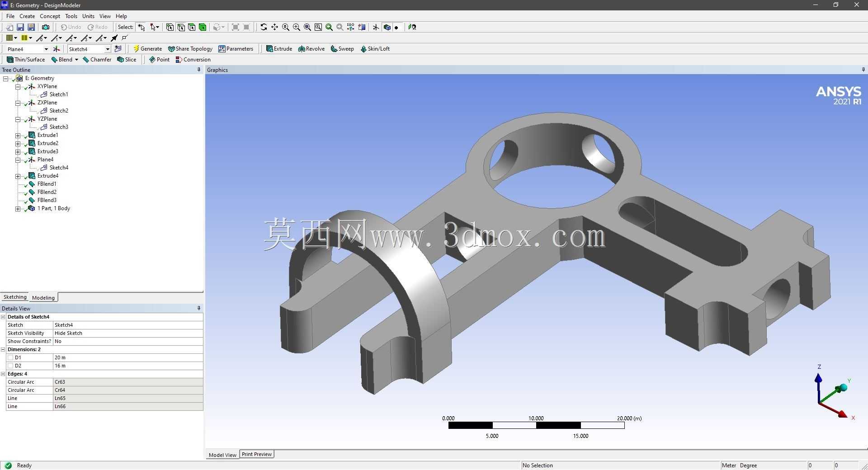Select the Pan view tool
The width and height of the screenshot is (868, 470).
pos(274,27)
